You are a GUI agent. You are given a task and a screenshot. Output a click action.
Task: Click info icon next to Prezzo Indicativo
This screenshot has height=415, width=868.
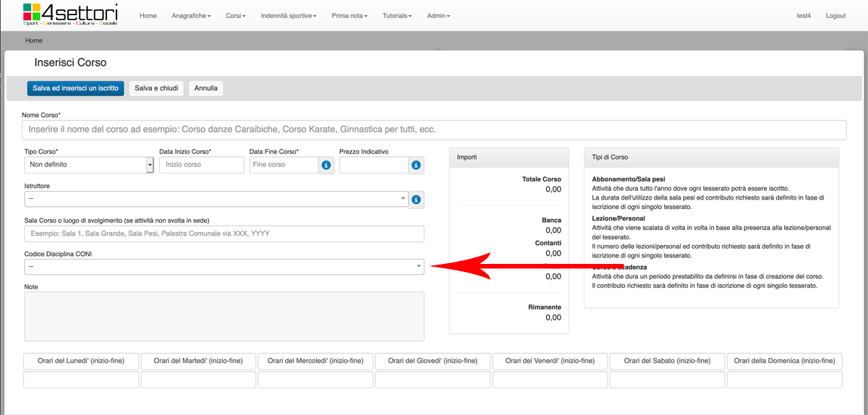(416, 166)
